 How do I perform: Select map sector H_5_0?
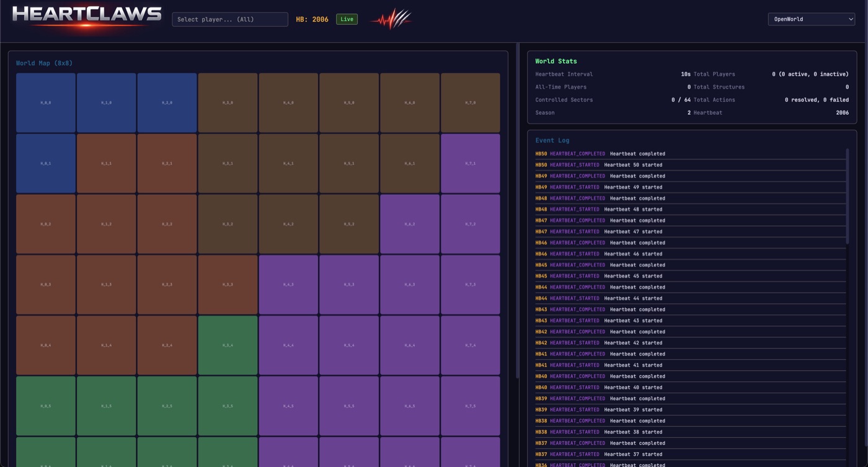click(x=349, y=102)
